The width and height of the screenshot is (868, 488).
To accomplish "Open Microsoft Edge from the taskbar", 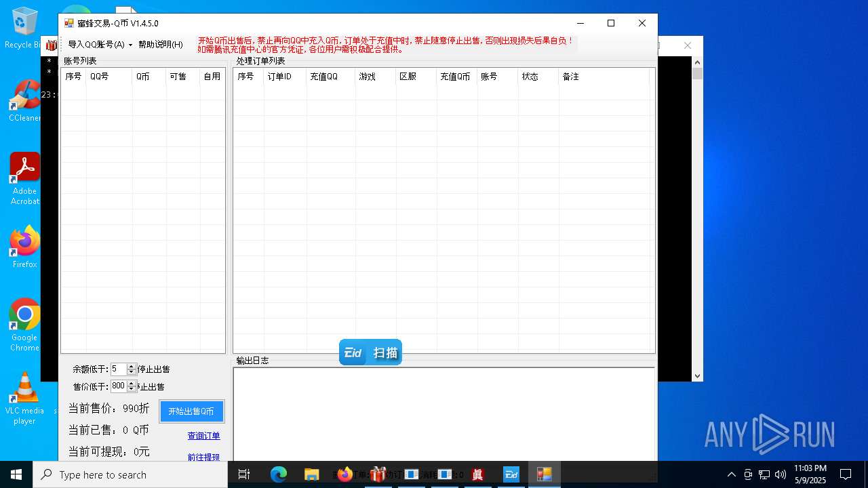I will [279, 474].
